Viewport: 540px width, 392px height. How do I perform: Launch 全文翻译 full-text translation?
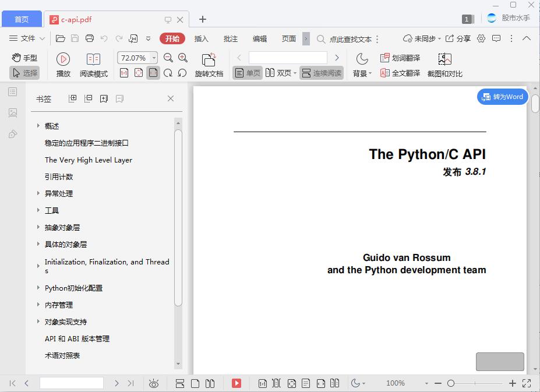point(401,72)
